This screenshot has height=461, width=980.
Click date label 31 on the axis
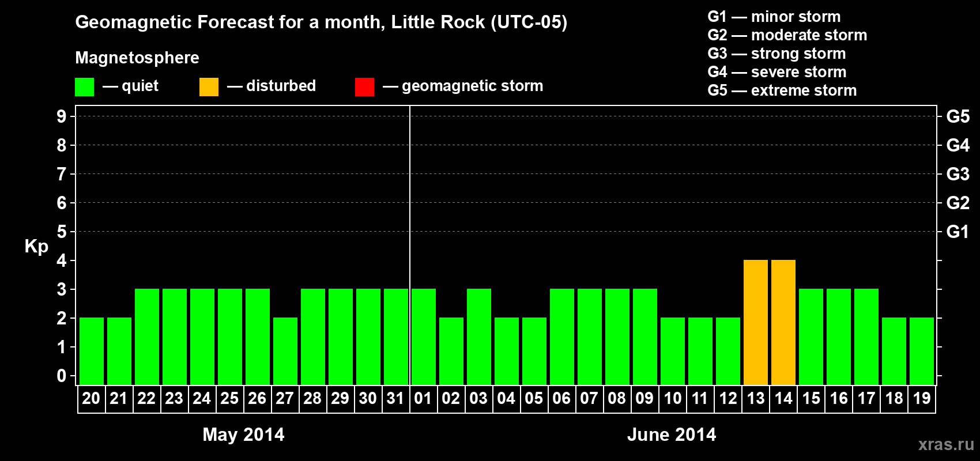pos(395,398)
